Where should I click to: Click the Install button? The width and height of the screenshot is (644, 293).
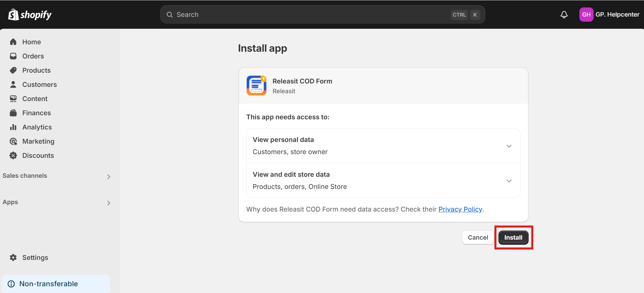pos(513,238)
